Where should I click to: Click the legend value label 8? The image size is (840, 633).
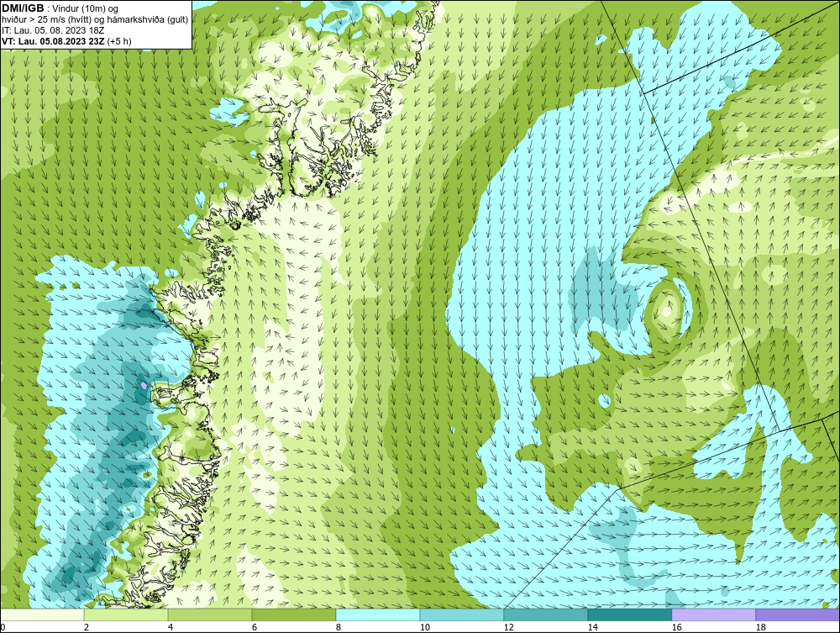coord(338,628)
